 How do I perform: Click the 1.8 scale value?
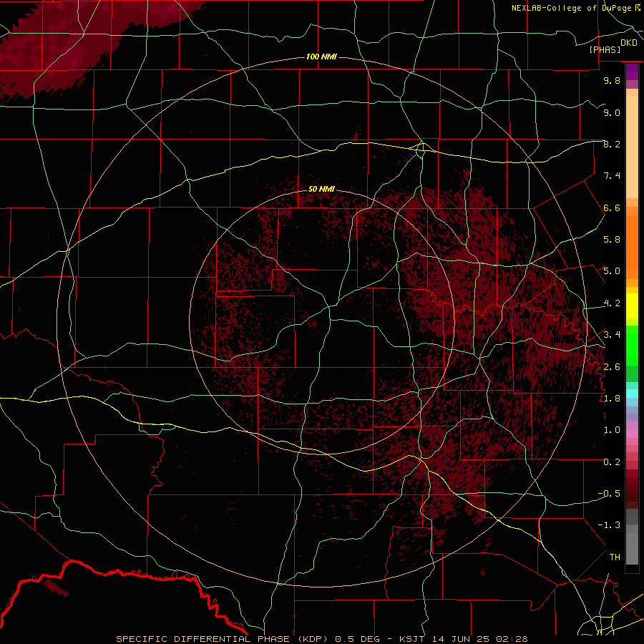pos(612,399)
